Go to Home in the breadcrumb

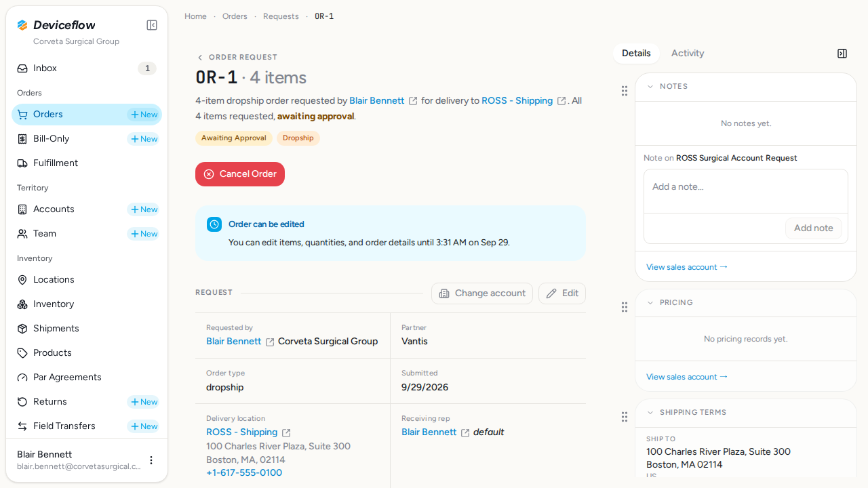195,16
